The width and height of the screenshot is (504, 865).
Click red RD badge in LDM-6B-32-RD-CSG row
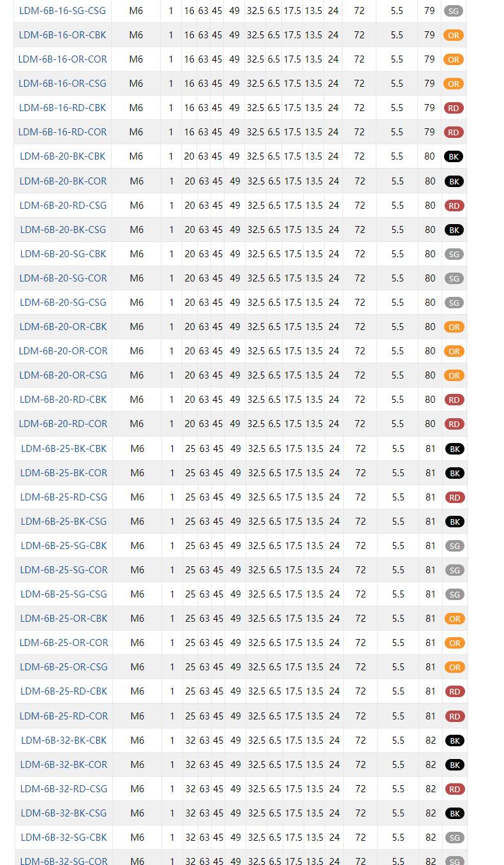(x=455, y=789)
